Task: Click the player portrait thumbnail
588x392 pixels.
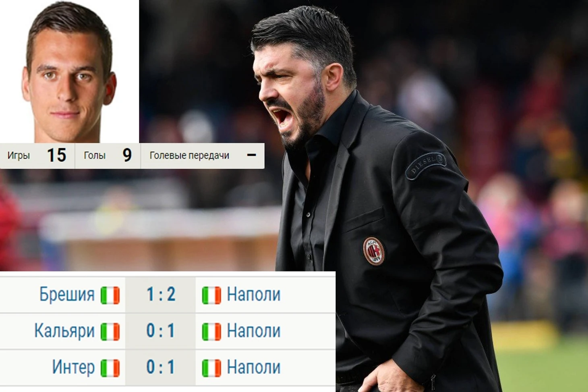Action: (x=69, y=72)
